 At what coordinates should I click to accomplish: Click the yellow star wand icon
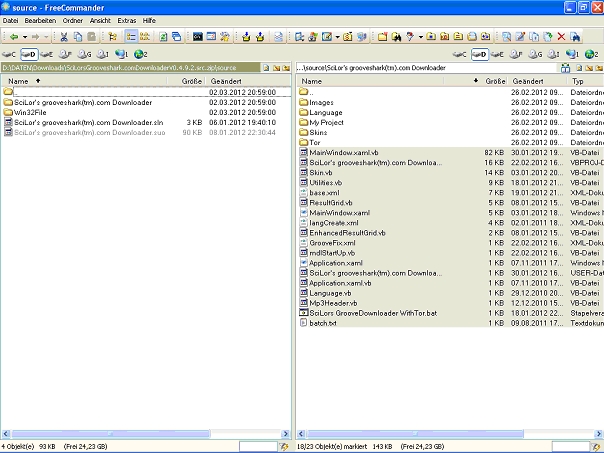225,37
